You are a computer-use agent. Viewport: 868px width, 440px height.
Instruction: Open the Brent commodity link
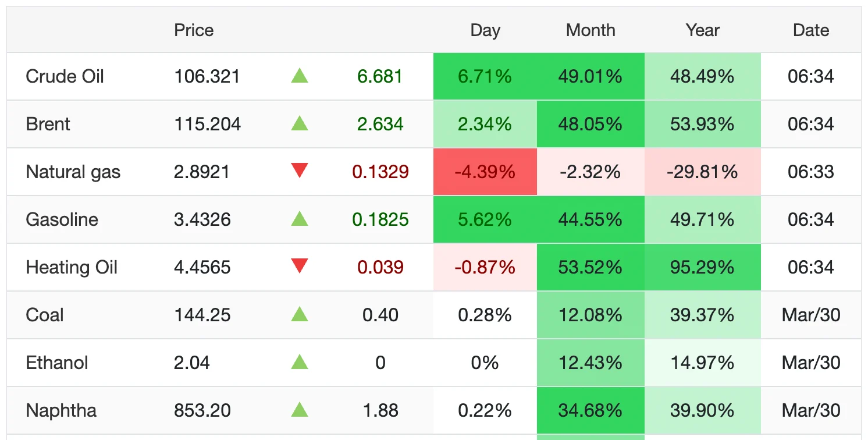(x=48, y=124)
